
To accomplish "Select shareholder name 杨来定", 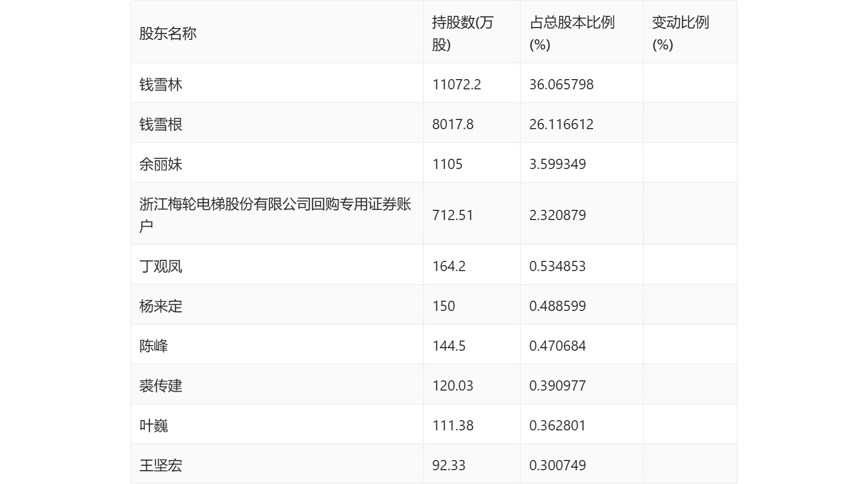I will (161, 306).
